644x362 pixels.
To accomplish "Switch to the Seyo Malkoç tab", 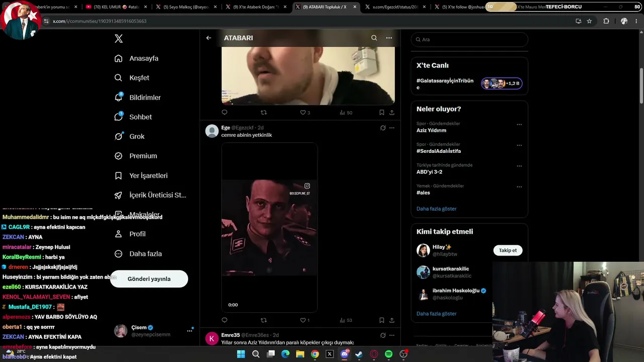I will point(185,7).
